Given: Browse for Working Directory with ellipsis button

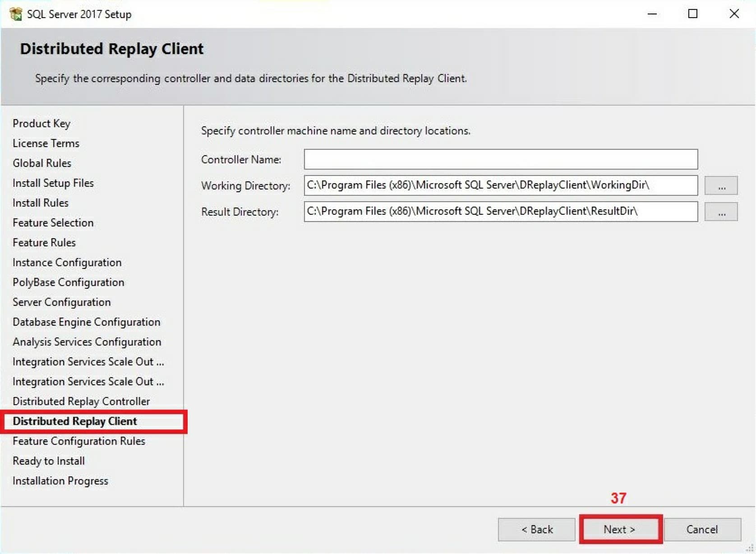Looking at the screenshot, I should click(x=721, y=185).
